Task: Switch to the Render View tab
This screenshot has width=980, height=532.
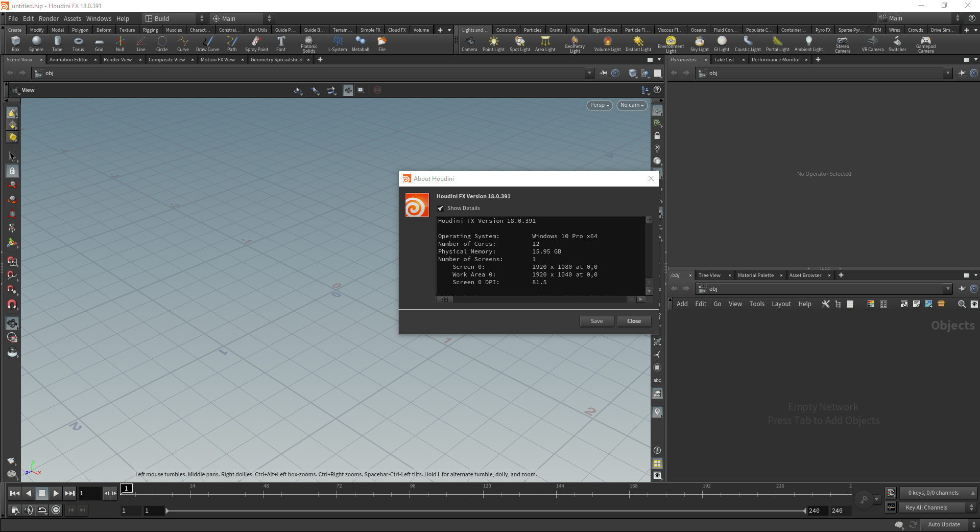Action: (x=117, y=60)
